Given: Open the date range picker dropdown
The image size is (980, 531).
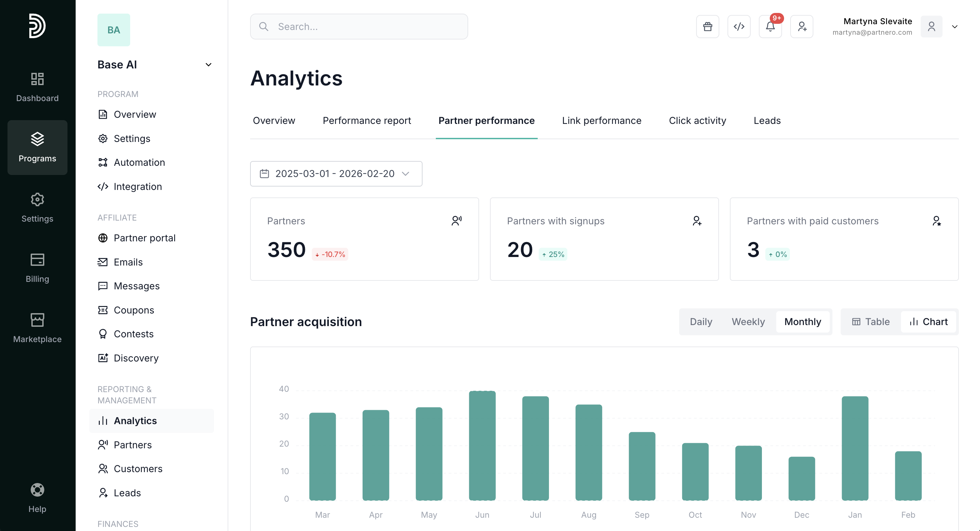Looking at the screenshot, I should point(336,174).
